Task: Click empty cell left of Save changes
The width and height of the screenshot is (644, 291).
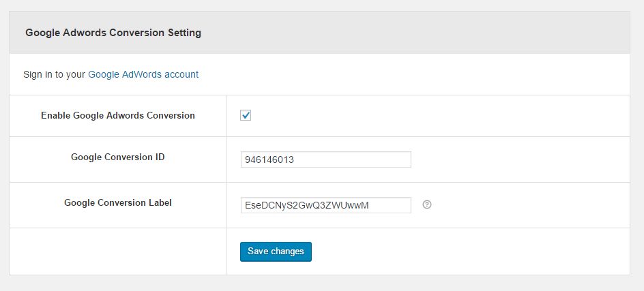Action: click(118, 251)
